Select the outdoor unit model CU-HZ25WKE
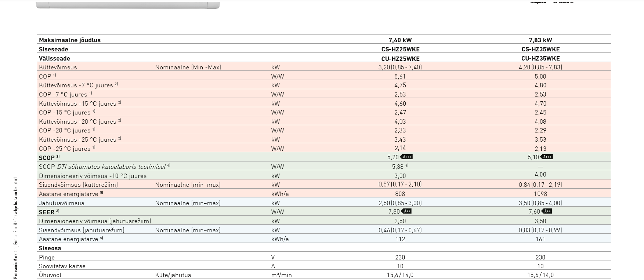This screenshot has height=280, width=644. point(400,58)
